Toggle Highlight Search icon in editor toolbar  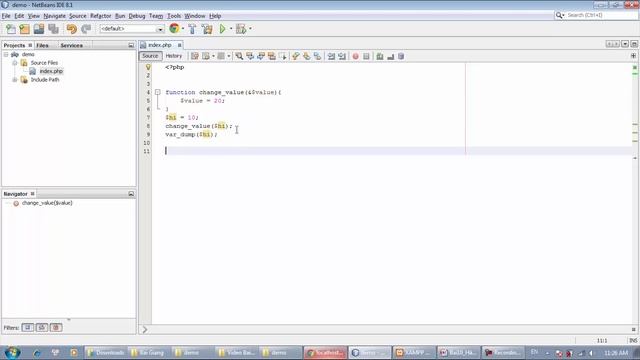click(x=271, y=56)
